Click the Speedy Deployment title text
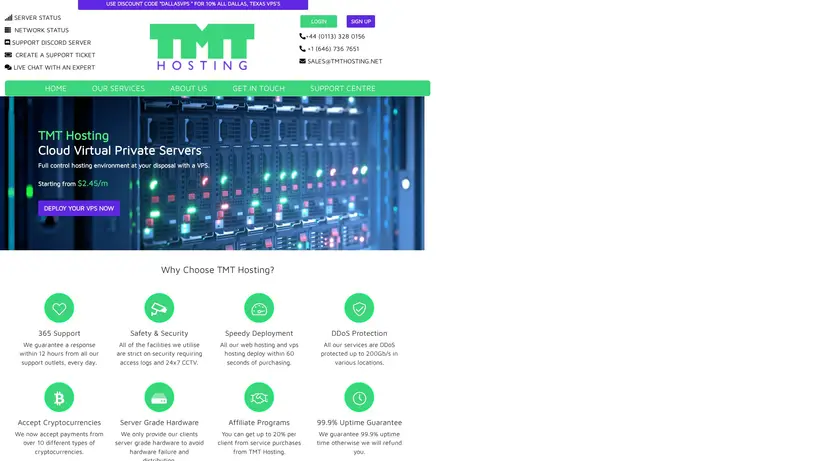Viewport: 820px width, 461px height. 259,333
